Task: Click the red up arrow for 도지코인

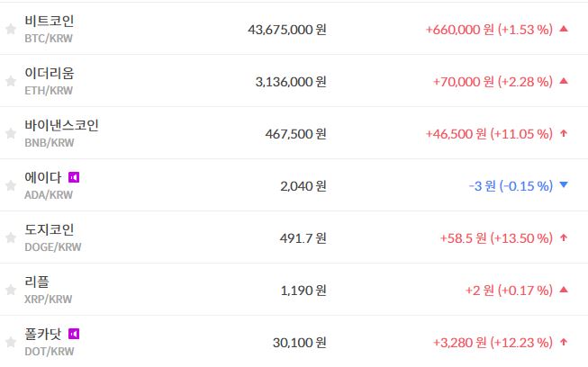Action: pyautogui.click(x=564, y=237)
